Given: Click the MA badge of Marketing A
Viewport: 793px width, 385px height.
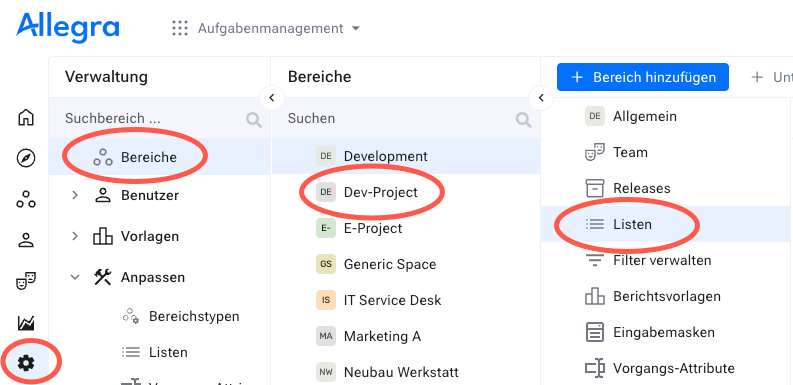Looking at the screenshot, I should [326, 336].
